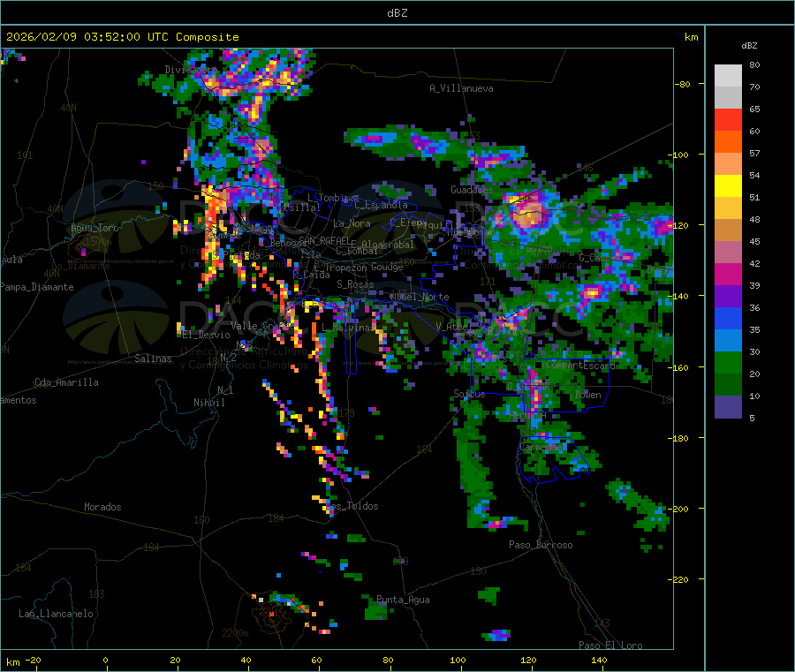Image resolution: width=795 pixels, height=672 pixels.
Task: Click the dBZ heading above the color legend
Action: click(749, 46)
